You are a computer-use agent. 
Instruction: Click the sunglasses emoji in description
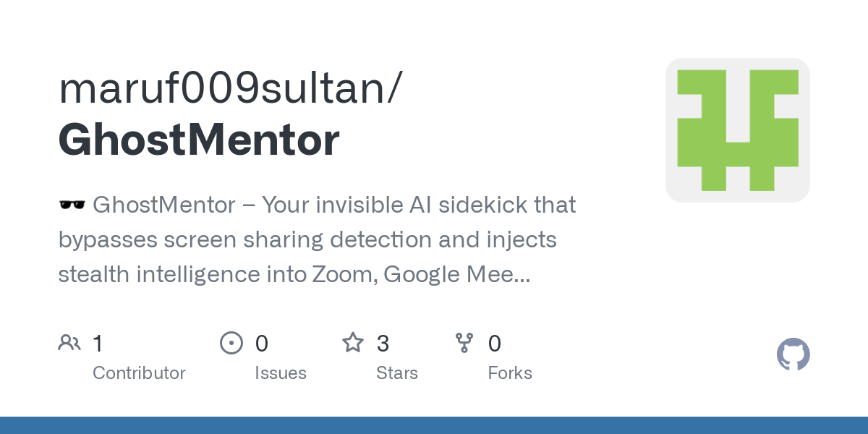pyautogui.click(x=72, y=205)
